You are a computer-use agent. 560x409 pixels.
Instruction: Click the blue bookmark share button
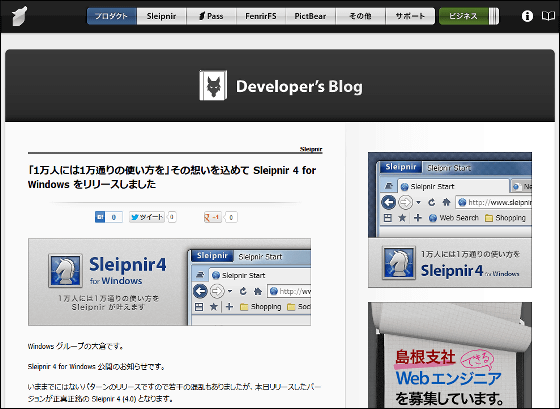coord(100,217)
